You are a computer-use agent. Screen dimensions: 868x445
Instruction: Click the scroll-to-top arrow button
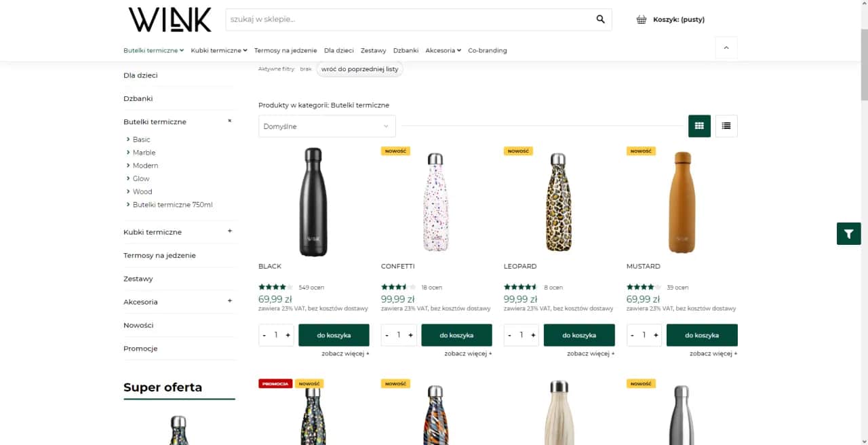(726, 47)
